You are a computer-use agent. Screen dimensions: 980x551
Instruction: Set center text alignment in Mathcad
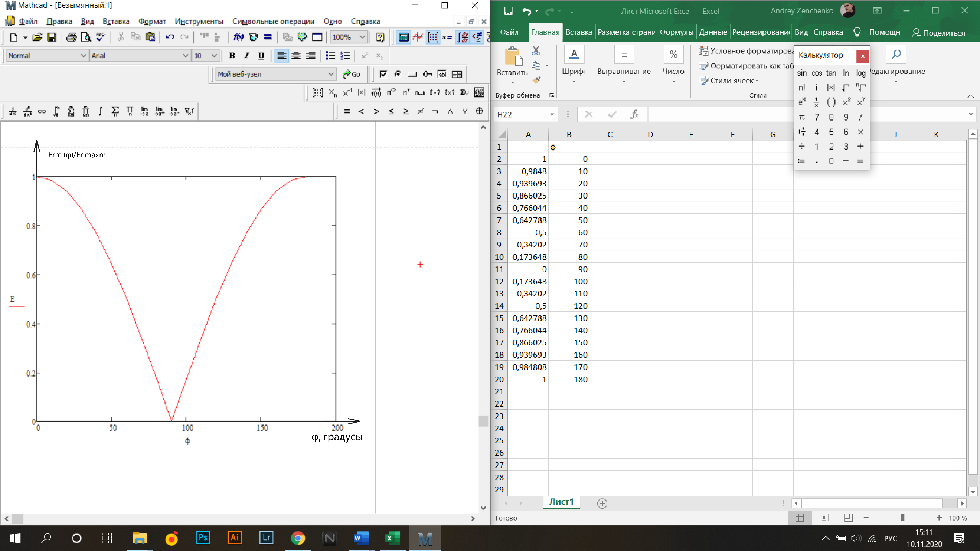click(296, 56)
